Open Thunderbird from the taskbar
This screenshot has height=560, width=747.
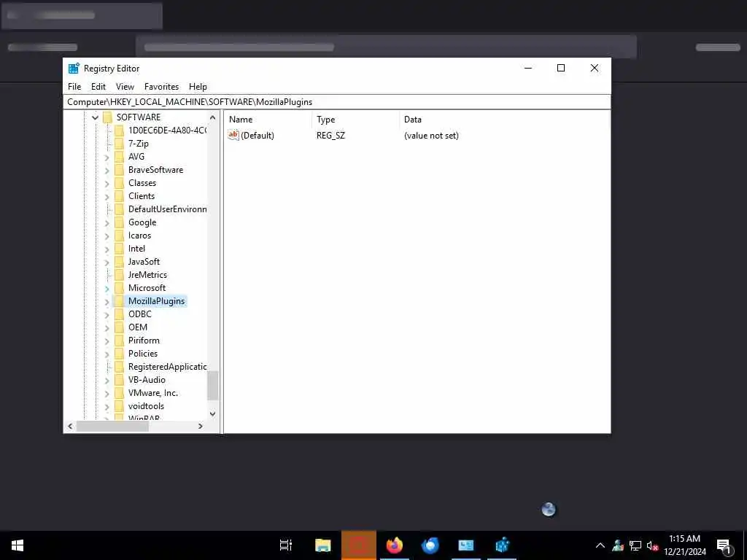point(430,545)
